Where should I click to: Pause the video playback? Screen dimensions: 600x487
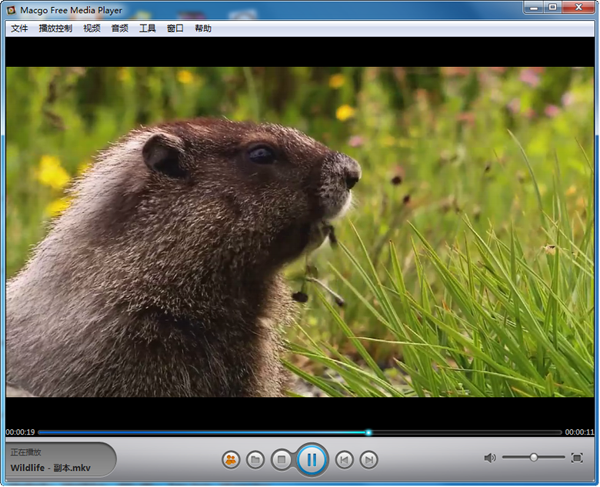[x=311, y=459]
